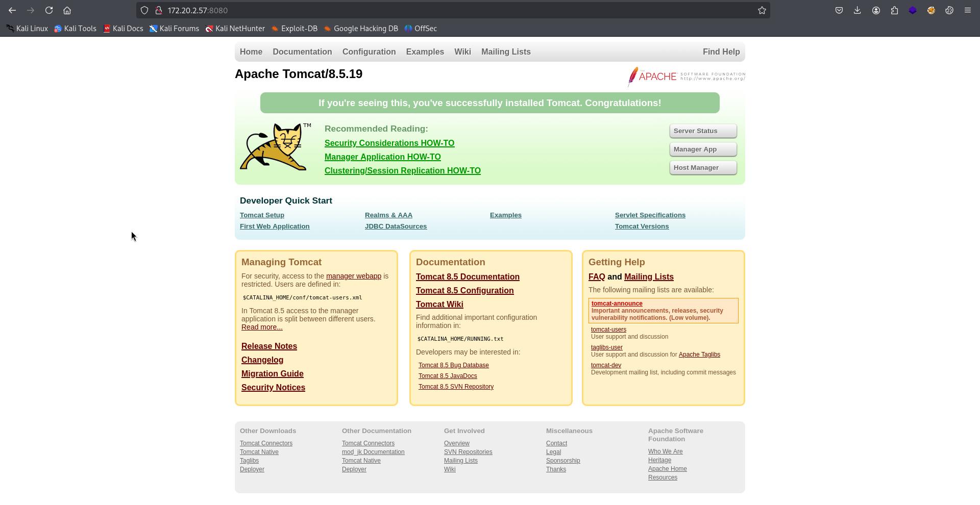The height and width of the screenshot is (505, 980).
Task: Open the tomcat-users mailing list
Action: pyautogui.click(x=608, y=330)
